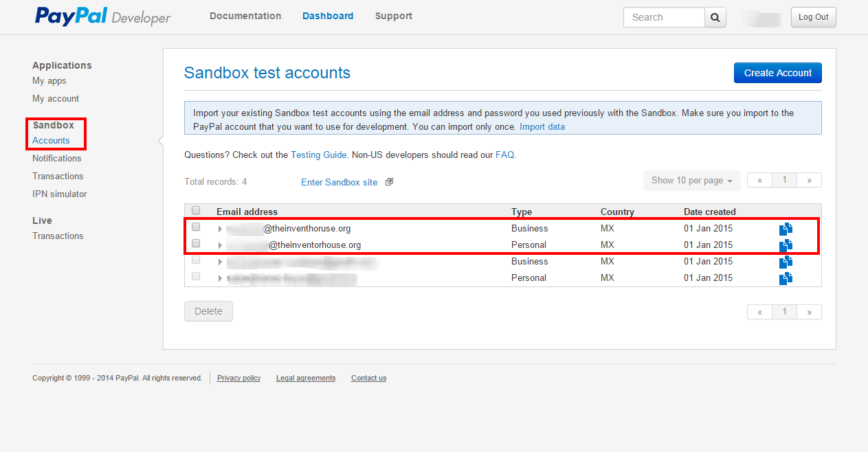The width and height of the screenshot is (868, 452).
Task: Expand details for the Business account row
Action: pyautogui.click(x=220, y=228)
